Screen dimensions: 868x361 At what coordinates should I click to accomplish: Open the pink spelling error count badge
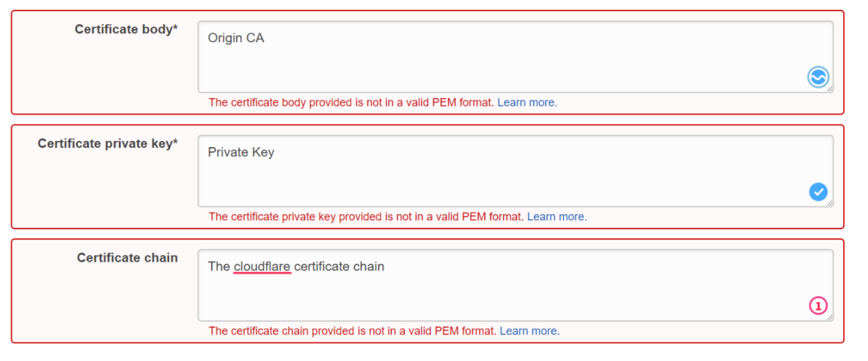818,306
